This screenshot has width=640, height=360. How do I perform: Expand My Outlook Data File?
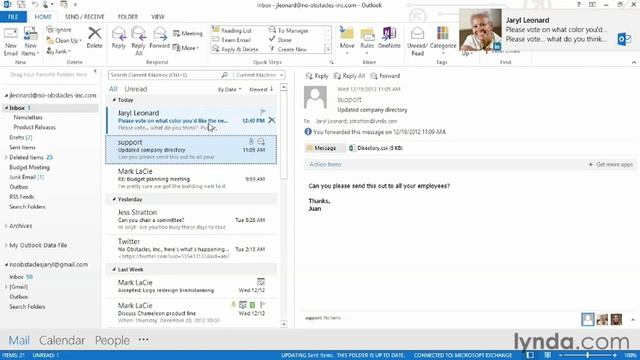point(6,245)
